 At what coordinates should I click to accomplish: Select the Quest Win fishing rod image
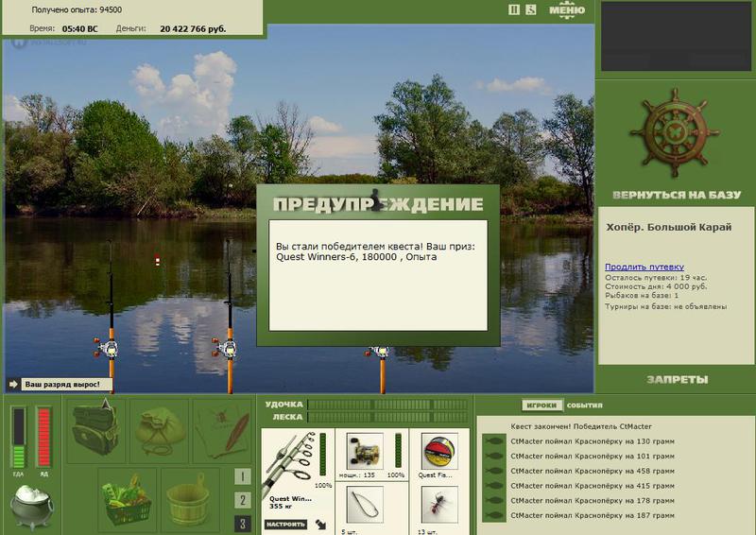pyautogui.click(x=289, y=463)
